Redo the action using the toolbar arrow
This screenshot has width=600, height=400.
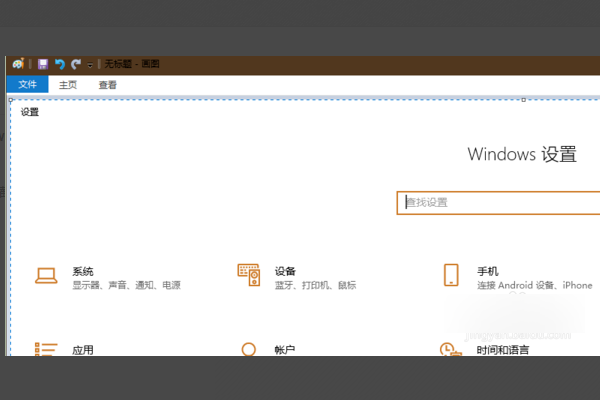pos(75,64)
